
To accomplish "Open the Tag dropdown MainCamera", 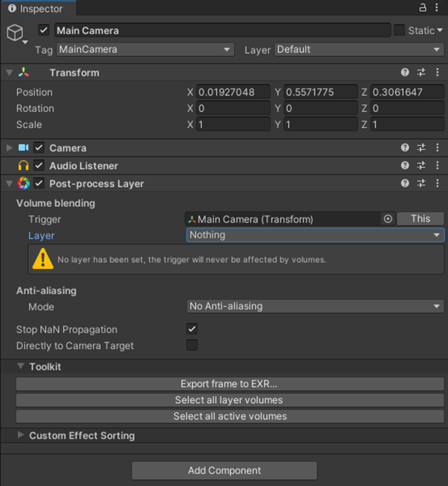I will point(145,50).
